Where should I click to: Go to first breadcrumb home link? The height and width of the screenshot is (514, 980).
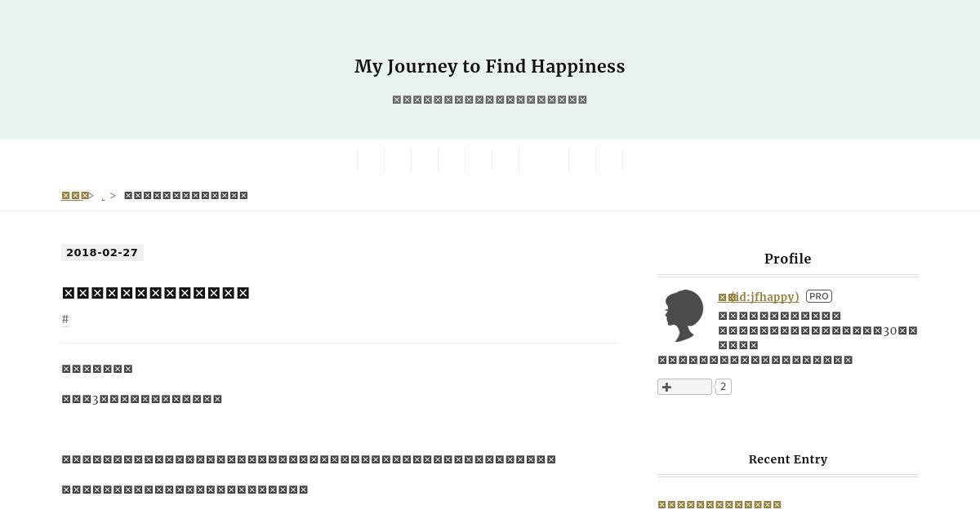(x=75, y=195)
